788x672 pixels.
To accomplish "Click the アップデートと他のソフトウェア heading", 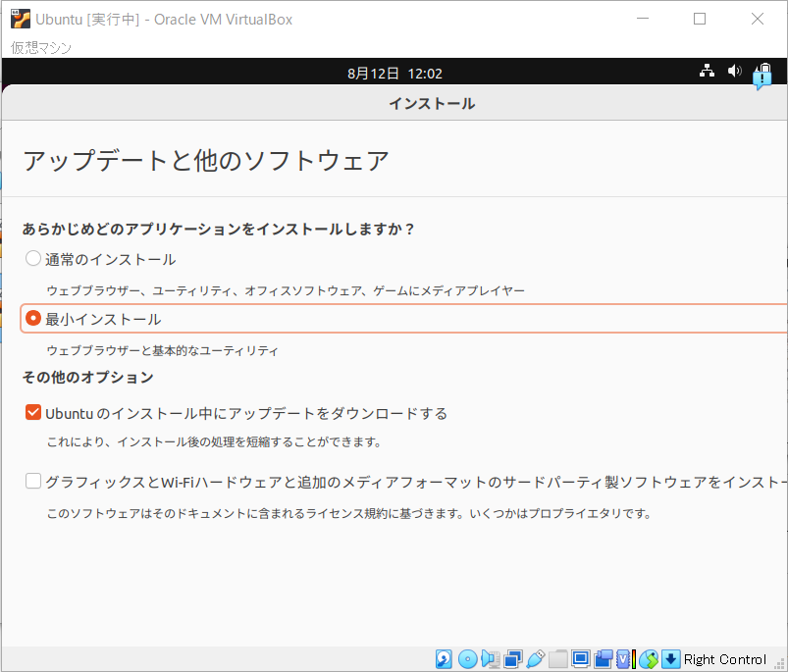I will coord(206,161).
